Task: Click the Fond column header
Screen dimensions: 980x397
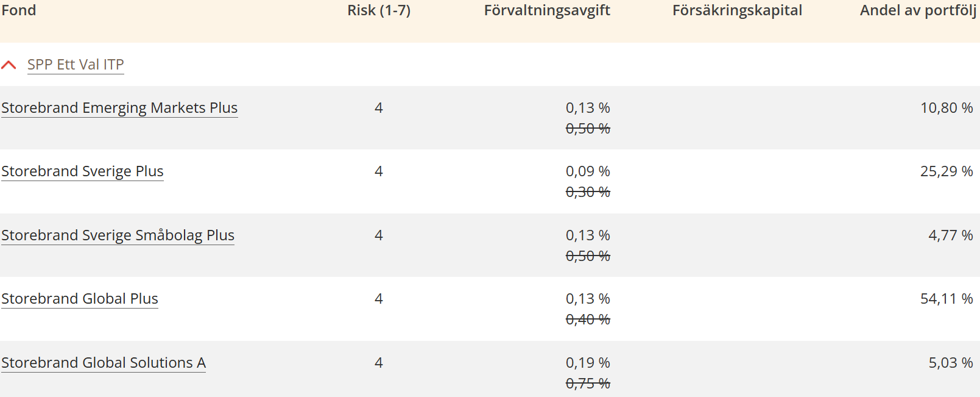Action: pos(19,10)
